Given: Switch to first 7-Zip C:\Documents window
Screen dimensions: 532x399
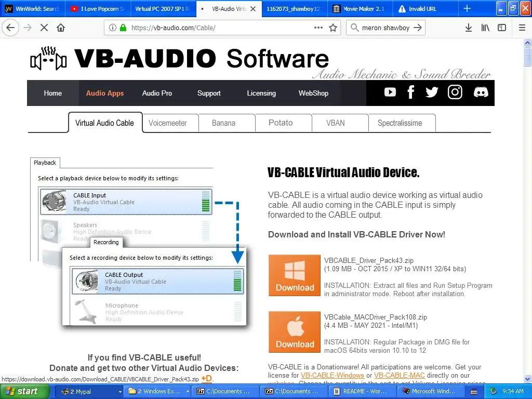Looking at the screenshot, I should click(x=225, y=392).
